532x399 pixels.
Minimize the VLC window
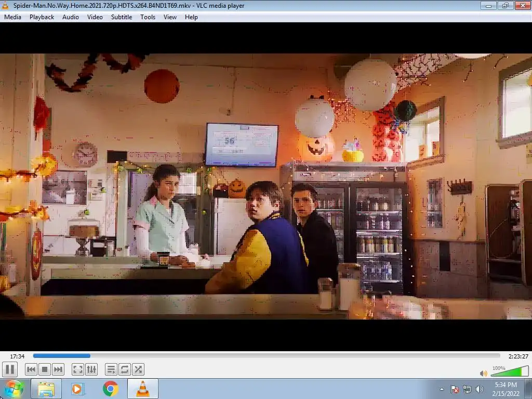click(488, 5)
